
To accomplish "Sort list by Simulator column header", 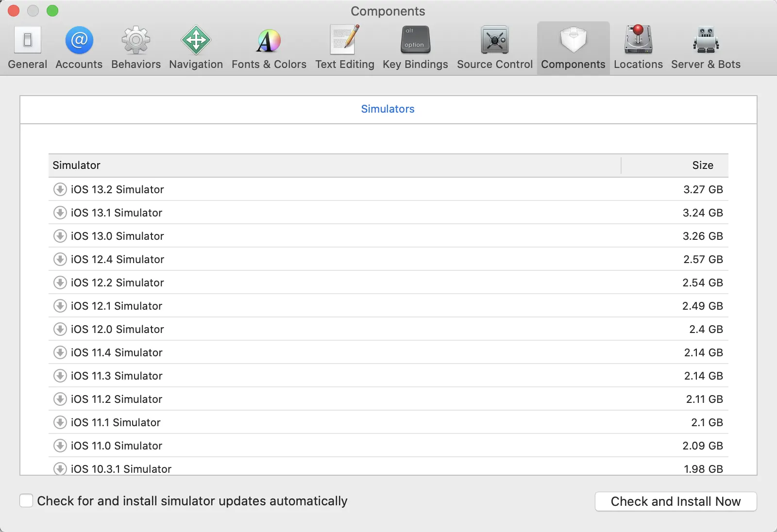I will tap(335, 166).
